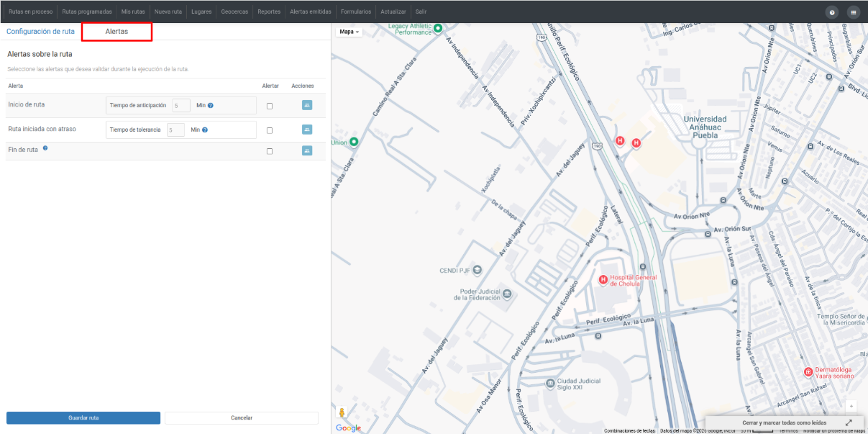Open recipients action for Fin de ruta
This screenshot has width=868, height=434.
[307, 151]
